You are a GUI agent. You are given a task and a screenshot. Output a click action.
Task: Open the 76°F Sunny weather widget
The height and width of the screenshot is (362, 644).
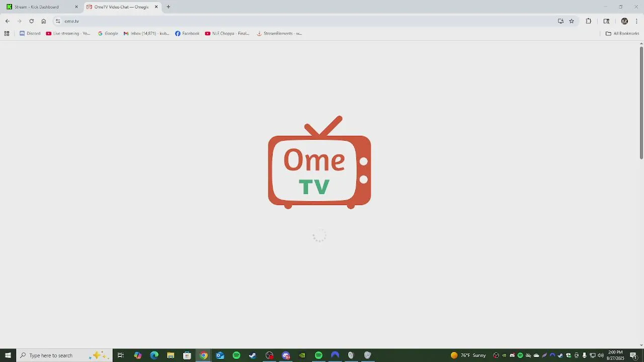coord(468,355)
